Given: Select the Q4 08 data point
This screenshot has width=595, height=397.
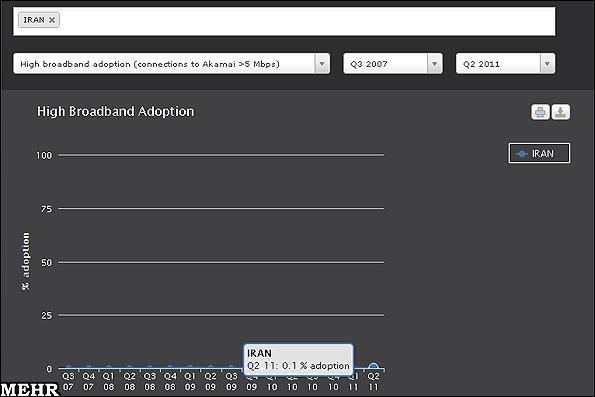Looking at the screenshot, I should pyautogui.click(x=170, y=367).
